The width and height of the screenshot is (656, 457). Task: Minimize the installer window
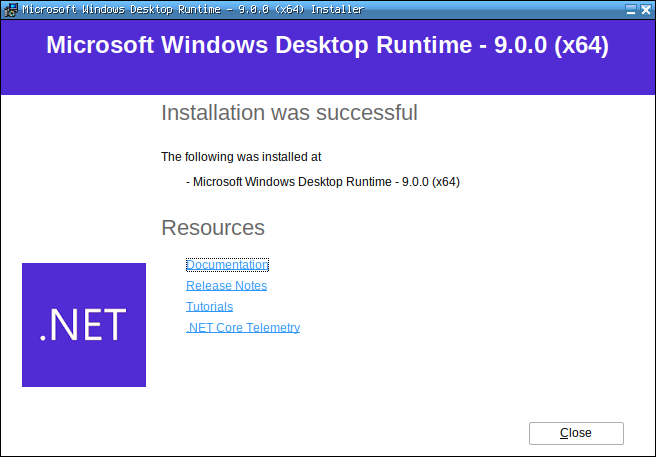click(x=630, y=9)
